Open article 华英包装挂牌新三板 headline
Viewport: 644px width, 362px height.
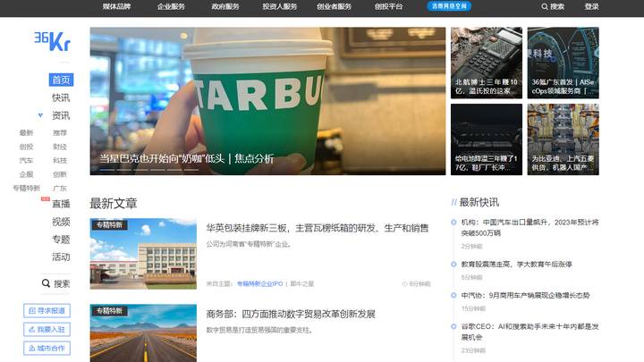(x=317, y=228)
